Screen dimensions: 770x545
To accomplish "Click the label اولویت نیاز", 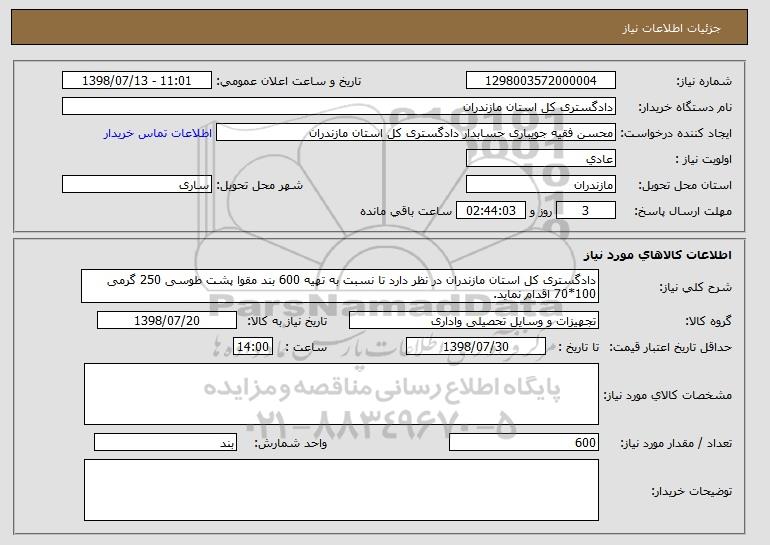I will (x=704, y=160).
